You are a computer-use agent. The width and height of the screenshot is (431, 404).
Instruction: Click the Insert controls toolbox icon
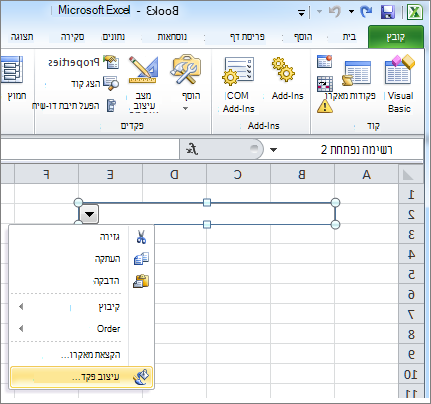click(186, 70)
